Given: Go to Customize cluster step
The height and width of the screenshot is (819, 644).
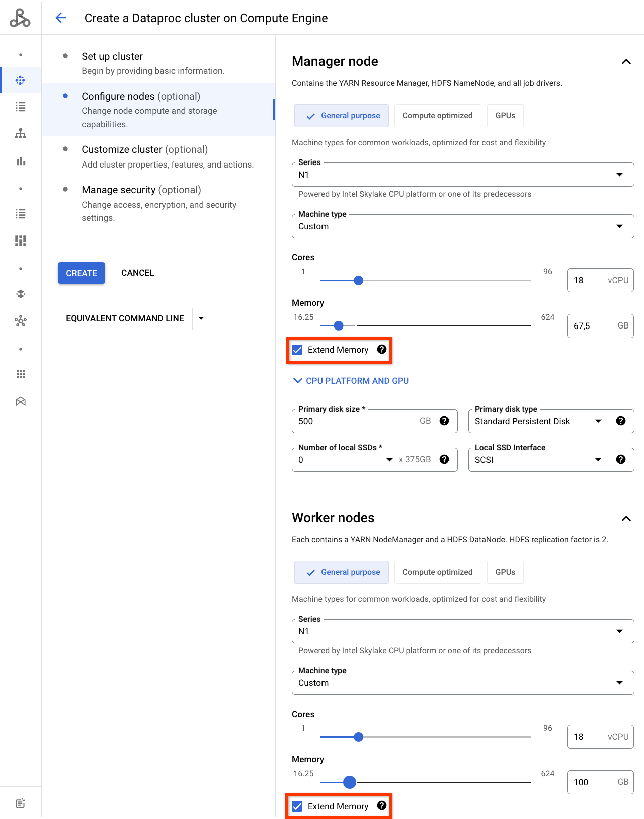Looking at the screenshot, I should (144, 150).
